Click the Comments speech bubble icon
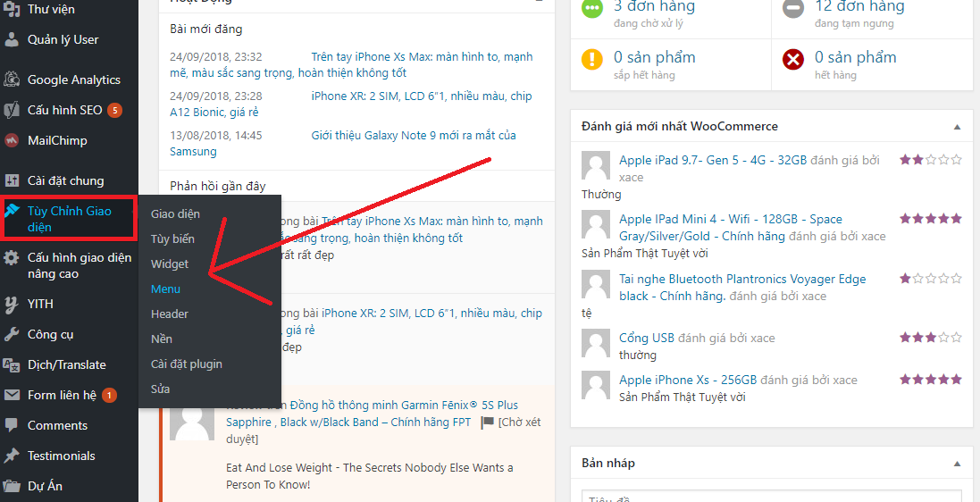980x502 pixels. 12,425
